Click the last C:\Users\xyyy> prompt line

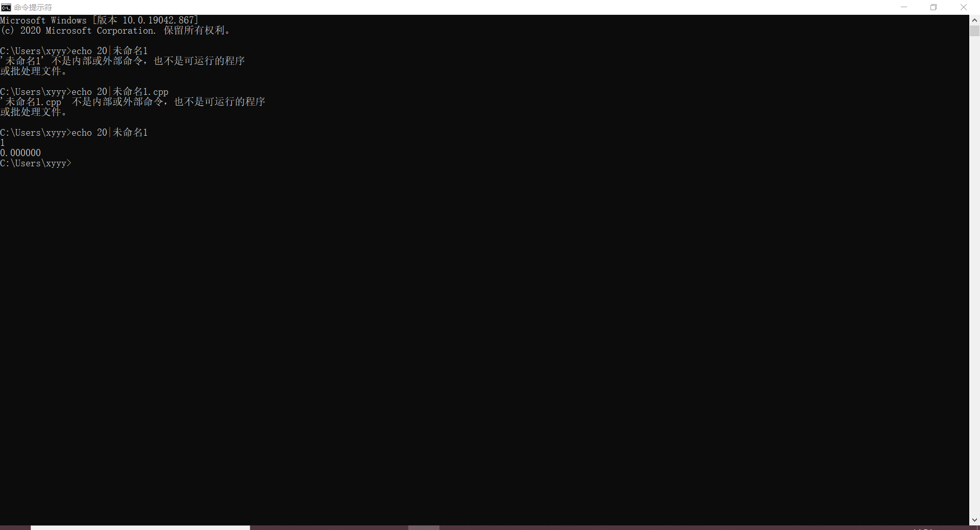[x=36, y=163]
